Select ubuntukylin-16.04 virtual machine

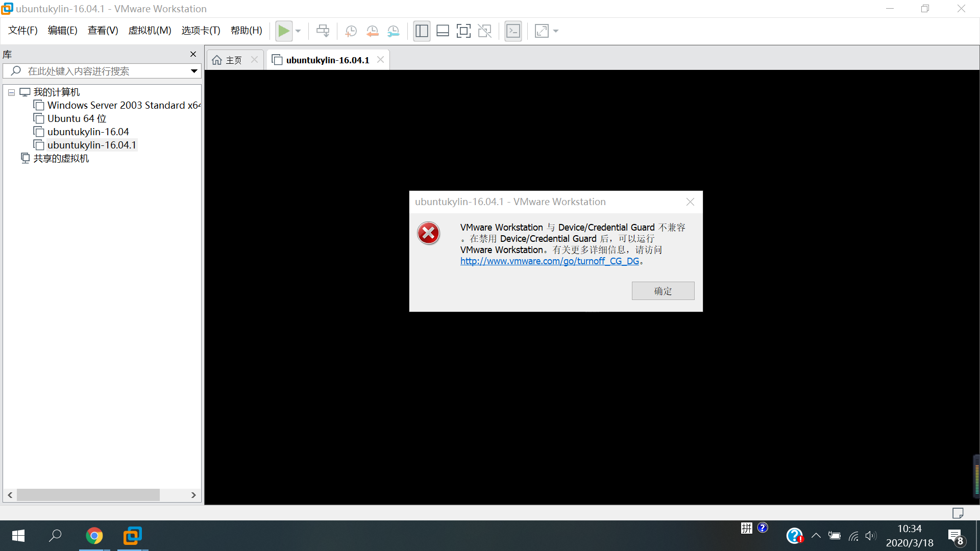point(88,132)
